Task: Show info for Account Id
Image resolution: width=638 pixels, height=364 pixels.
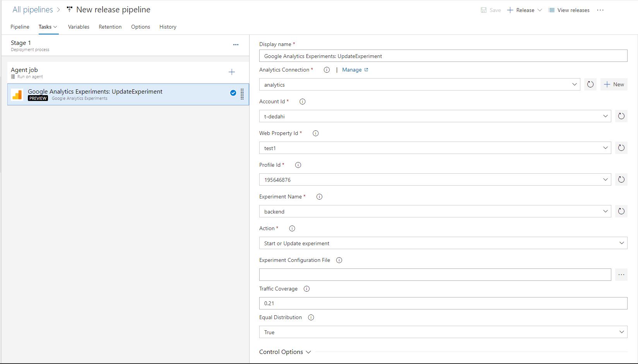Action: click(303, 102)
